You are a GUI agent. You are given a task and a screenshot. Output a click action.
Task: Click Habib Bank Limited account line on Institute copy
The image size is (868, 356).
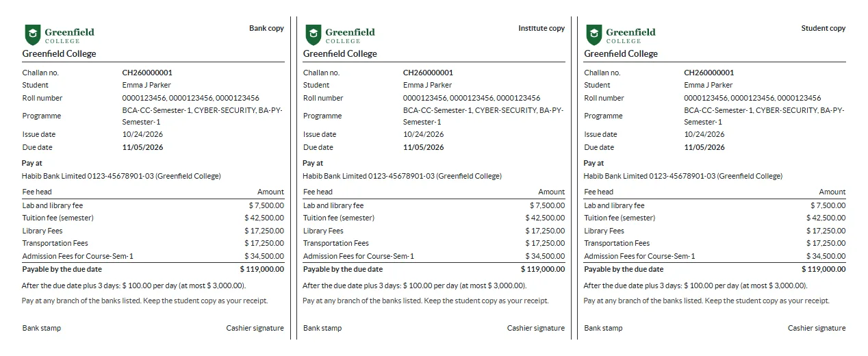coord(402,176)
